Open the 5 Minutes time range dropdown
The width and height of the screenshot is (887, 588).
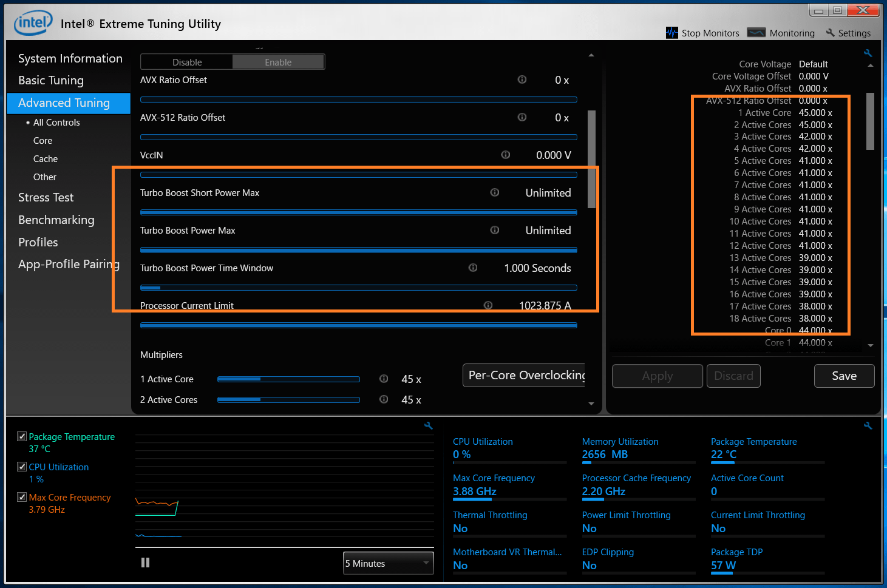pos(388,563)
